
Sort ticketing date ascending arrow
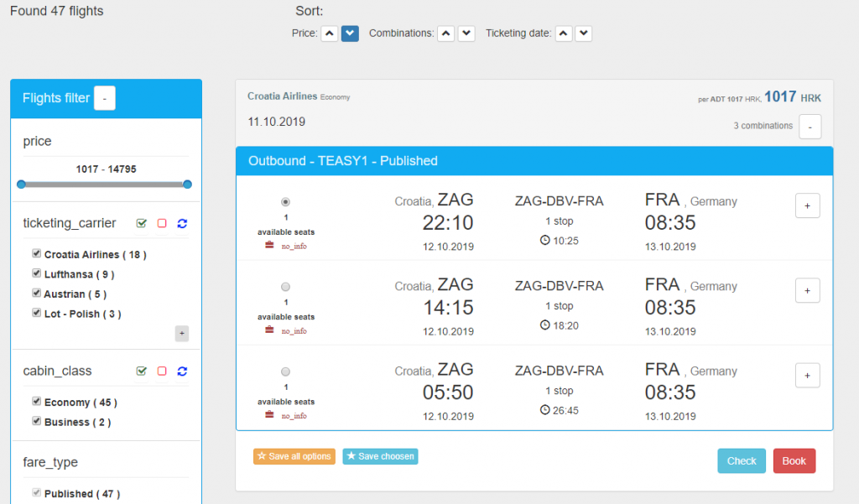point(564,34)
